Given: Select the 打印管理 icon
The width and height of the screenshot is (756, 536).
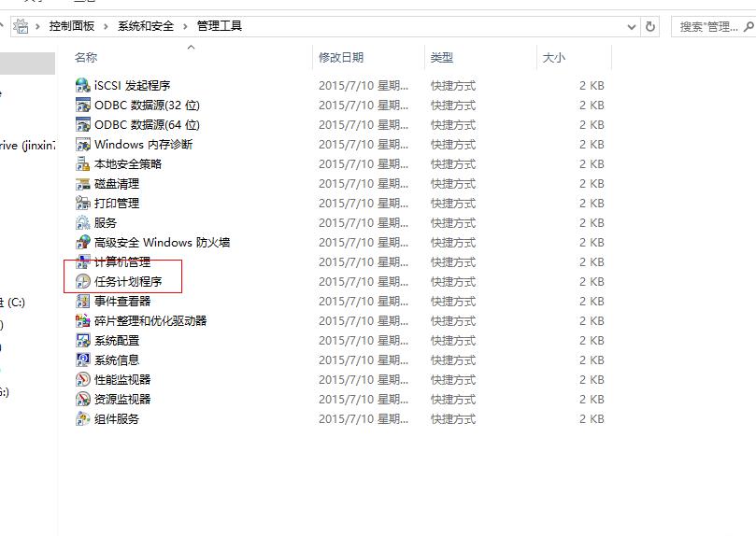Looking at the screenshot, I should coord(83,204).
